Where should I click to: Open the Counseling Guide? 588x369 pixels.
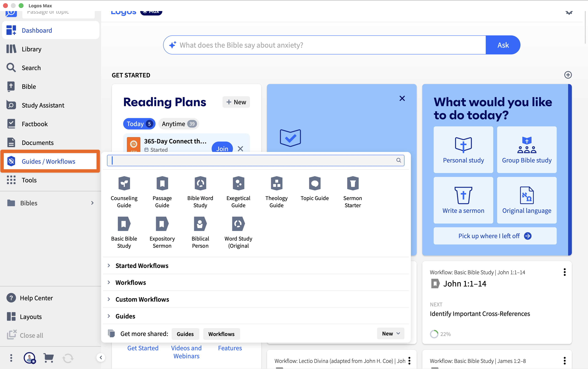click(124, 192)
